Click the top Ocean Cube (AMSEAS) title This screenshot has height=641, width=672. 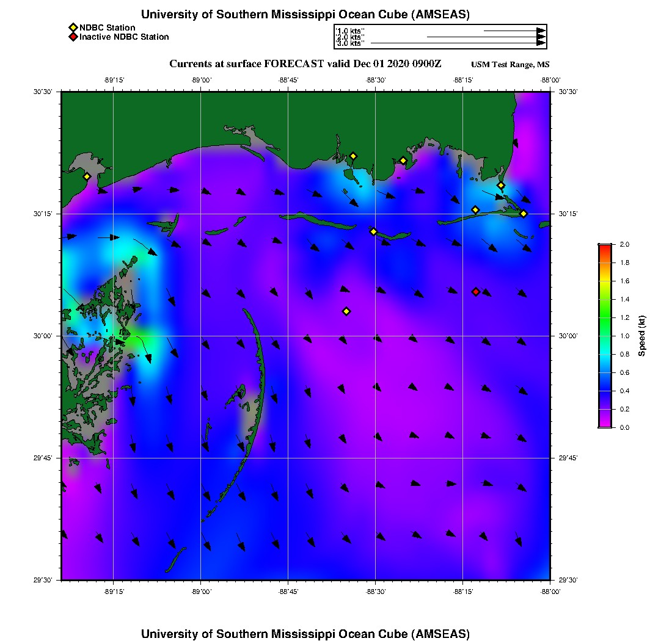tap(305, 15)
